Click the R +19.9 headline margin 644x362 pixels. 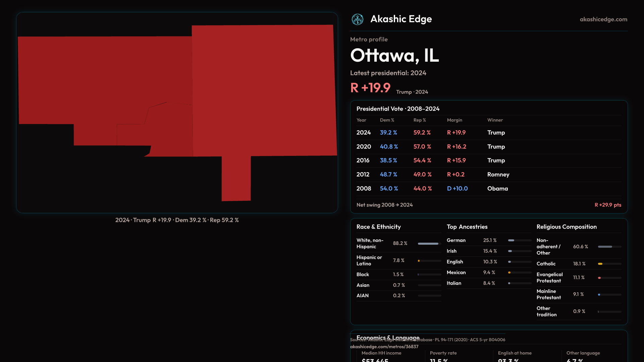coord(370,88)
